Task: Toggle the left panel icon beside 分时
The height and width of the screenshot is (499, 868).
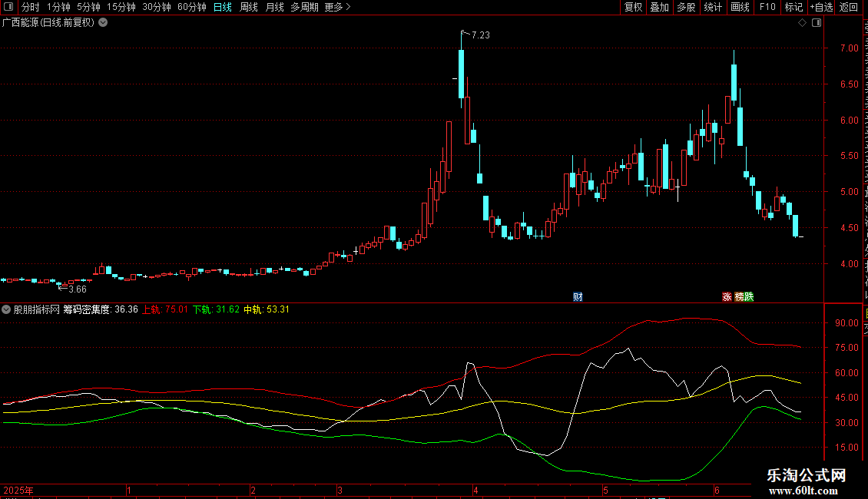Action: [8, 7]
